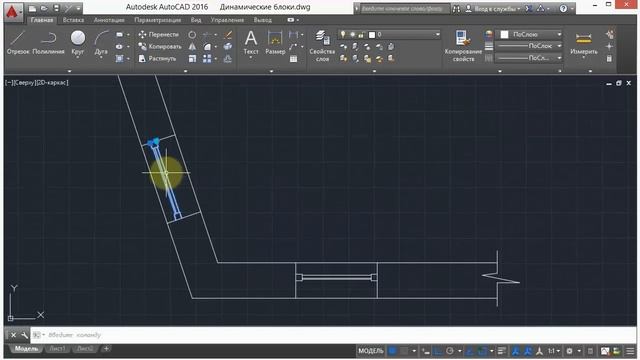Switch to the Вставка ribbon tab
The width and height of the screenshot is (640, 360).
[x=73, y=20]
